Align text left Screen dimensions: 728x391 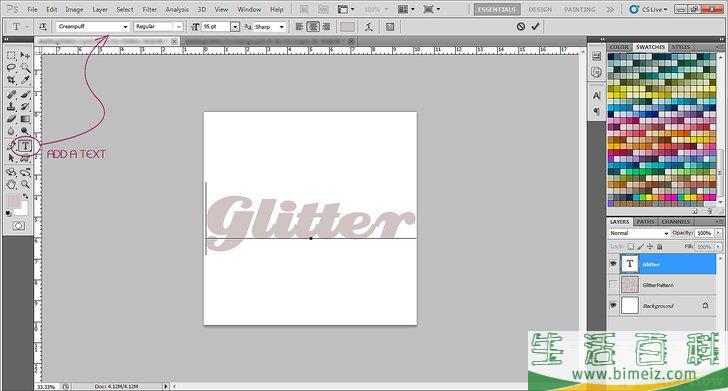tap(300, 27)
